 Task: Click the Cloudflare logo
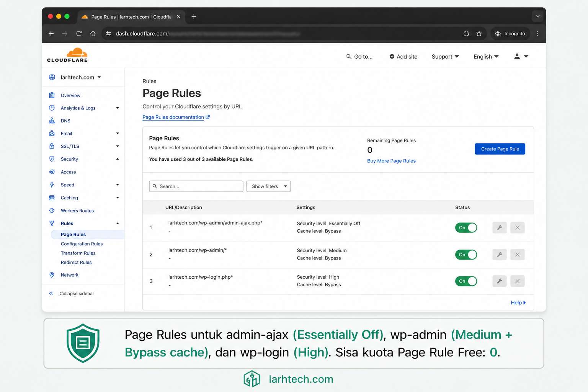click(67, 55)
